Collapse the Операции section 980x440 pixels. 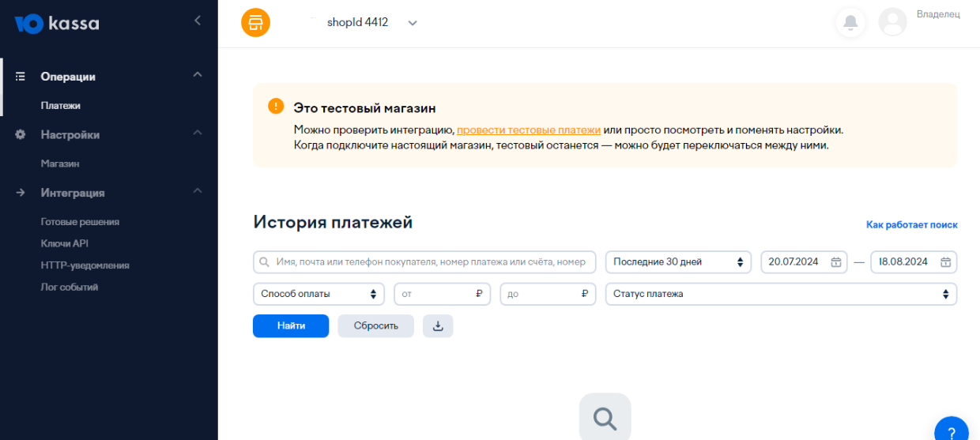pyautogui.click(x=198, y=75)
